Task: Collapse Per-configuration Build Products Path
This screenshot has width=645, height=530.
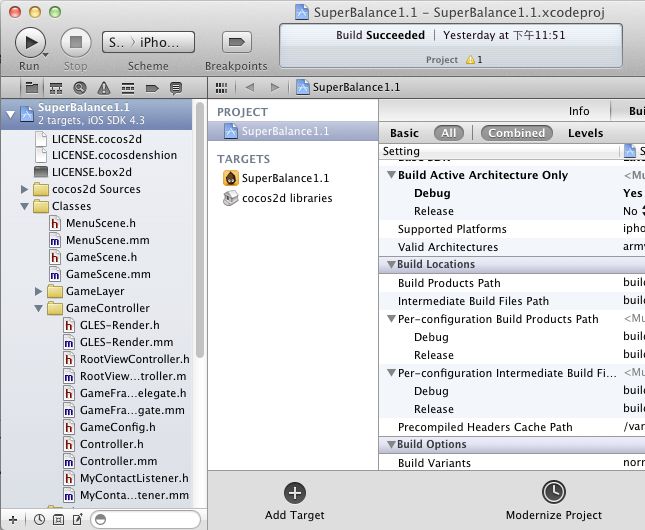Action: coord(392,318)
